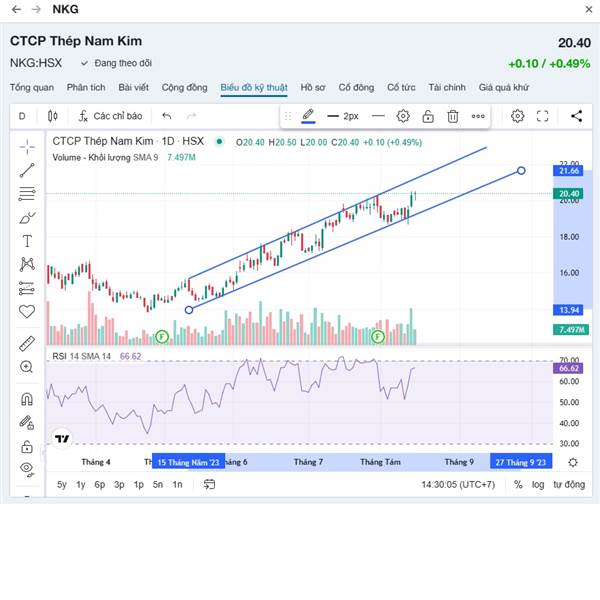600x600 pixels.
Task: Select the brush drawing tool
Action: [27, 218]
